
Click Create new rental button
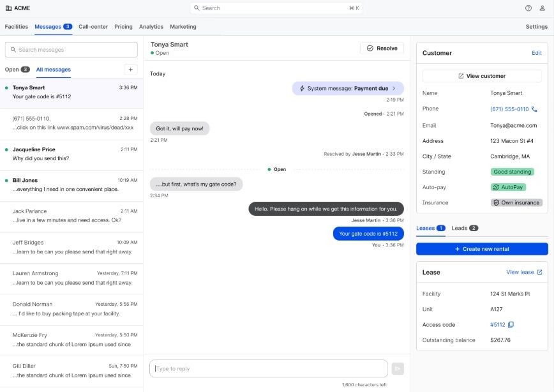(482, 249)
